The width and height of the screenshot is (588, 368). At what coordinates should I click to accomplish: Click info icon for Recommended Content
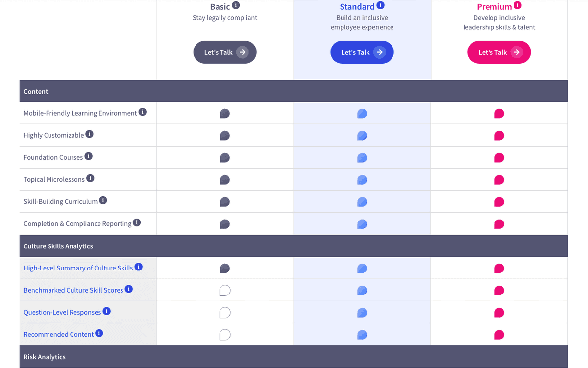pos(99,333)
